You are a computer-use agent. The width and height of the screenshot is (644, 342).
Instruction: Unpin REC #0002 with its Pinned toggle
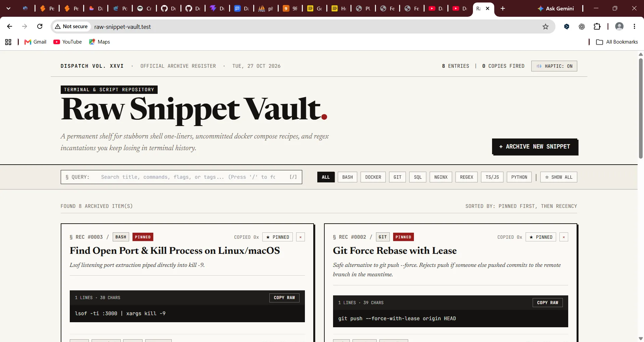click(541, 237)
